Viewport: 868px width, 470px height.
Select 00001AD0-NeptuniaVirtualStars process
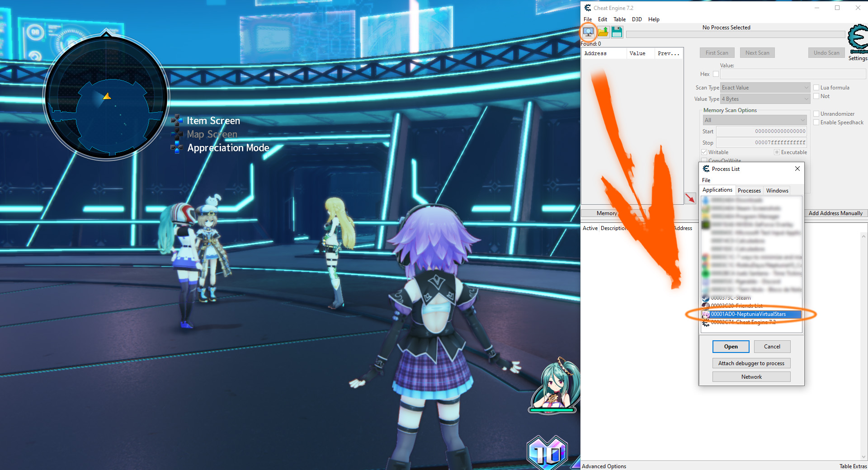(x=751, y=314)
